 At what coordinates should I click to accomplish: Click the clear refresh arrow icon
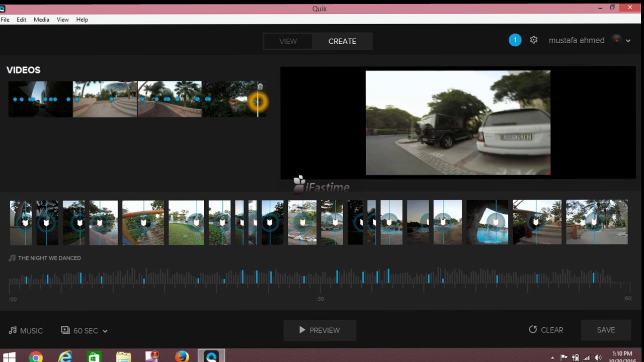click(533, 330)
